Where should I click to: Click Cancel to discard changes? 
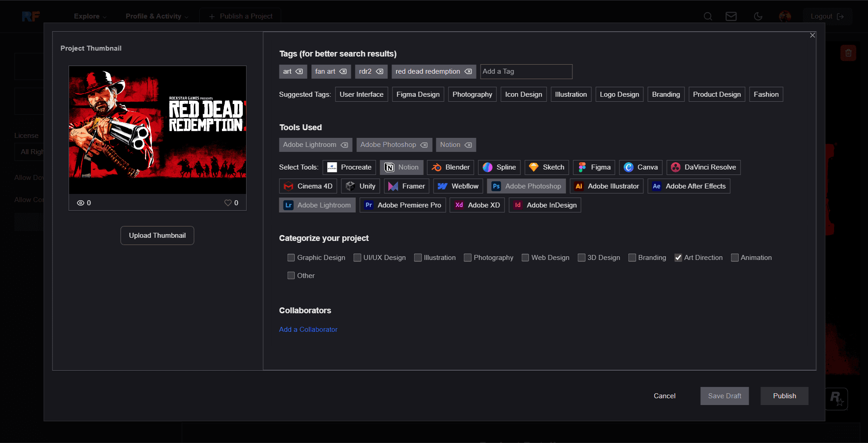665,396
